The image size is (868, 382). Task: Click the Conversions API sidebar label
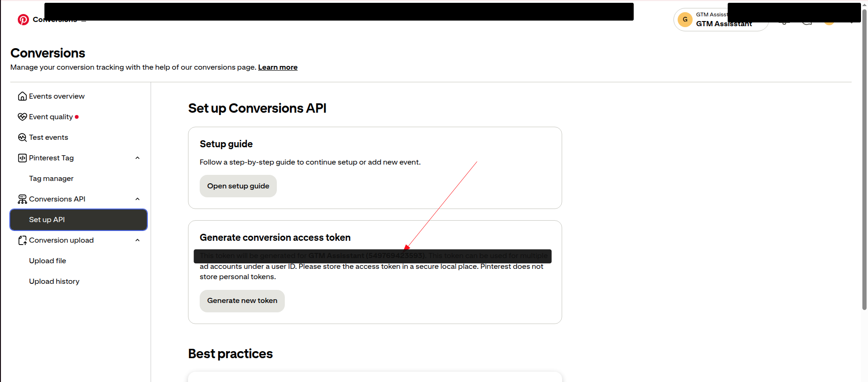click(x=57, y=199)
